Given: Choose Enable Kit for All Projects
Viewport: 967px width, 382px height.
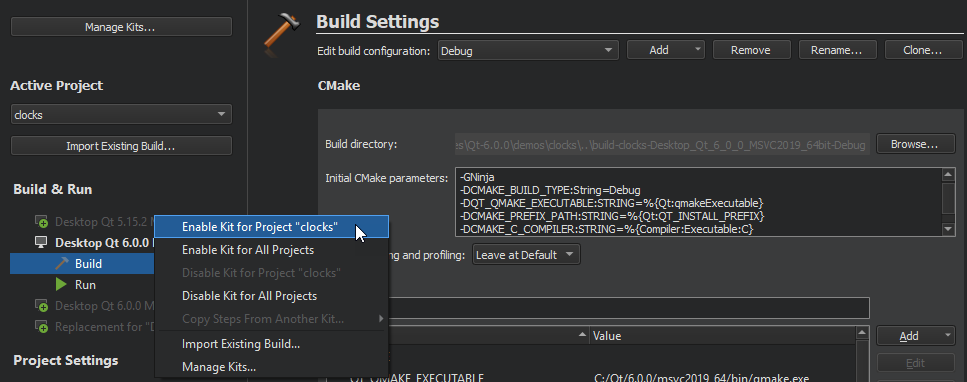Looking at the screenshot, I should point(248,250).
